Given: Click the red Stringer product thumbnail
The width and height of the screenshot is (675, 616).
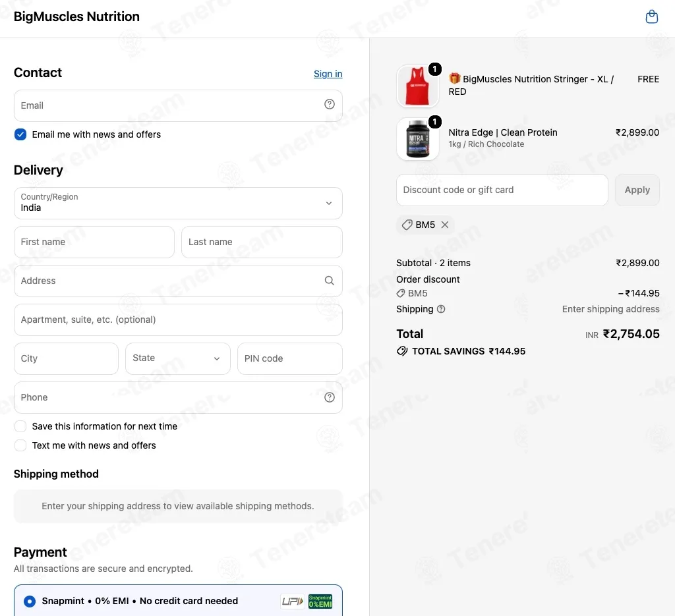Looking at the screenshot, I should tap(417, 86).
